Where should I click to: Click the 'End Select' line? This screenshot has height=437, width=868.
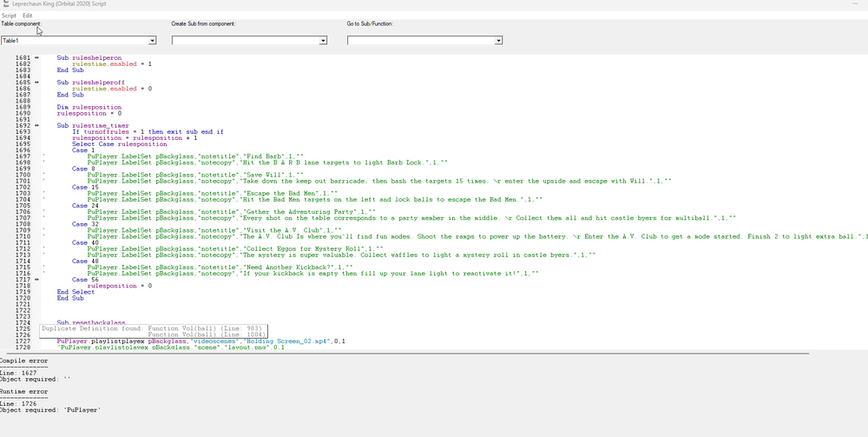[x=76, y=292]
